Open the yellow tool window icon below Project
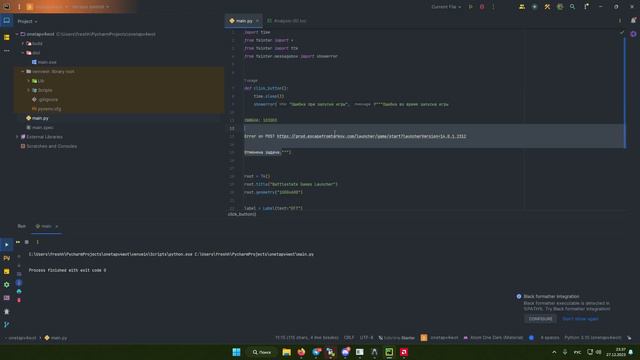This screenshot has width=640, height=360. [x=7, y=37]
